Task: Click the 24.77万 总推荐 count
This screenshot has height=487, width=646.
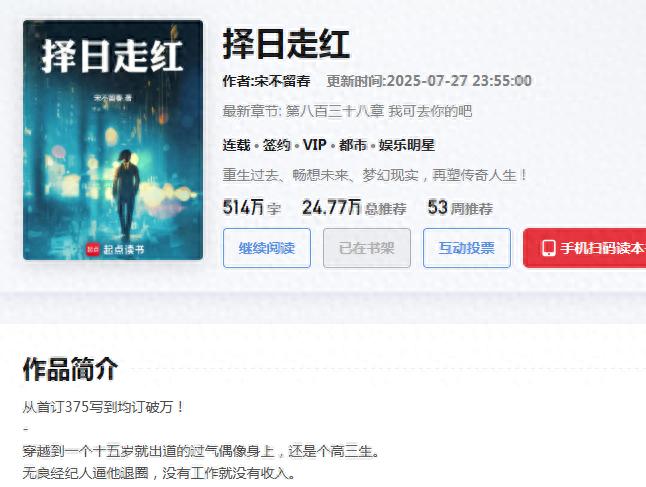Action: tap(354, 207)
